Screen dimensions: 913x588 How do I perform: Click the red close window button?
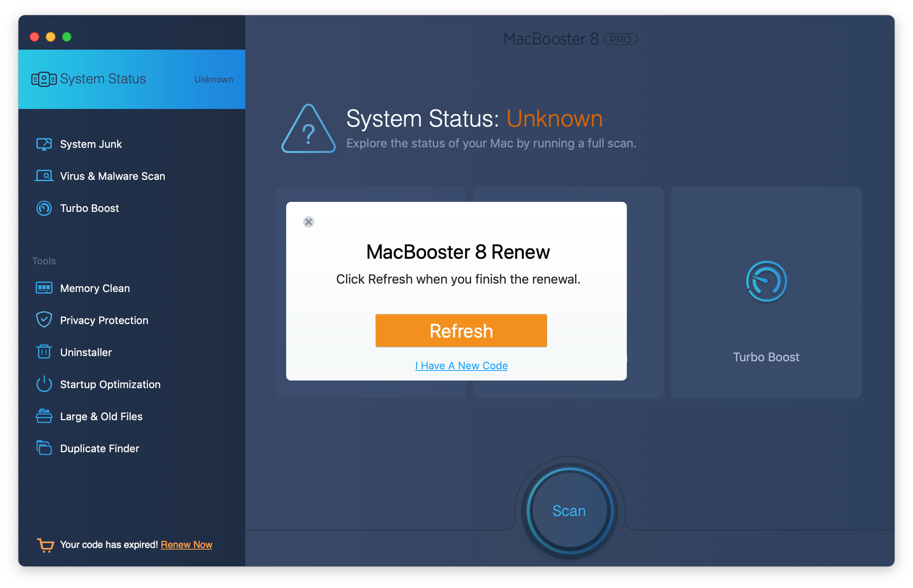click(34, 37)
